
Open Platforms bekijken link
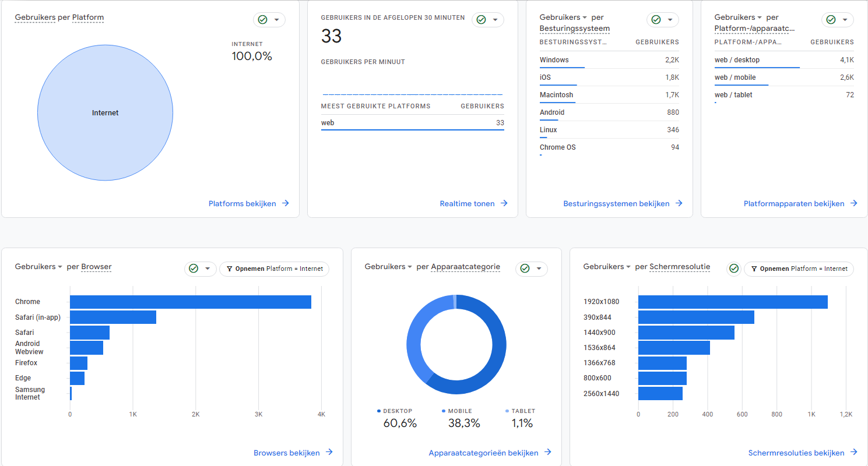(x=249, y=203)
